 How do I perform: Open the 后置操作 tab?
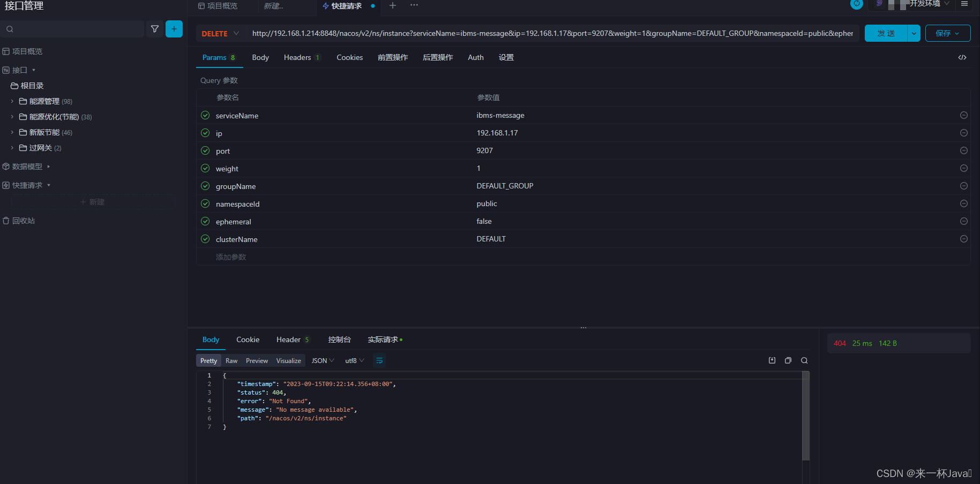click(438, 57)
